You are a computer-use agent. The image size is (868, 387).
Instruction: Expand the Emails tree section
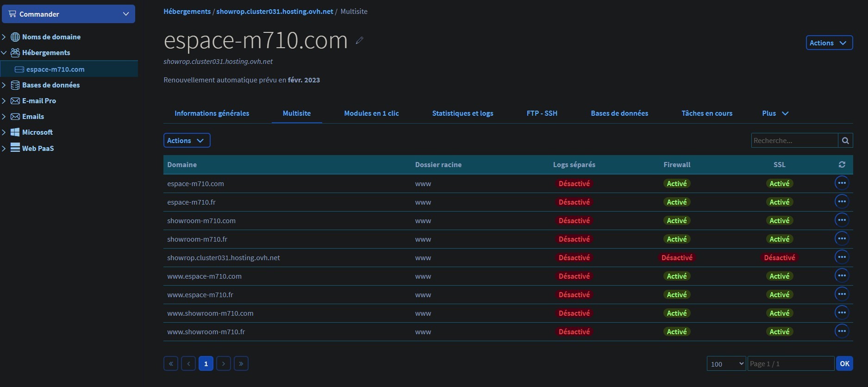pyautogui.click(x=4, y=117)
